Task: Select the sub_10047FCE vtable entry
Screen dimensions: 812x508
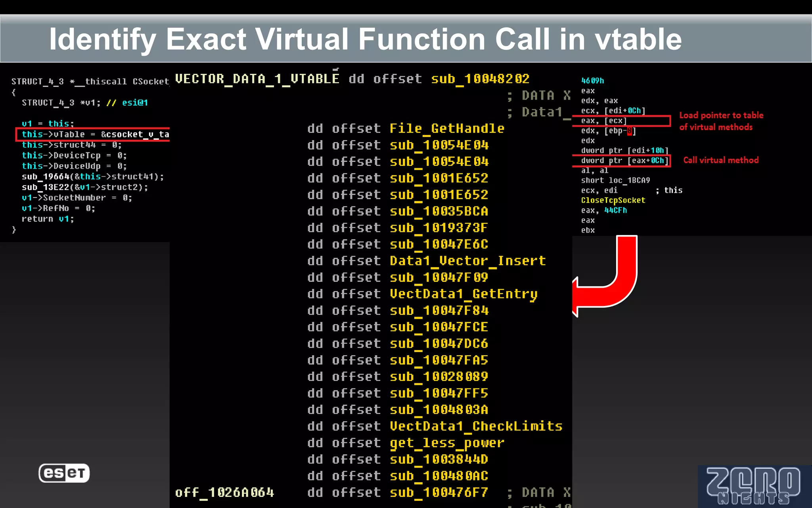Action: point(439,327)
